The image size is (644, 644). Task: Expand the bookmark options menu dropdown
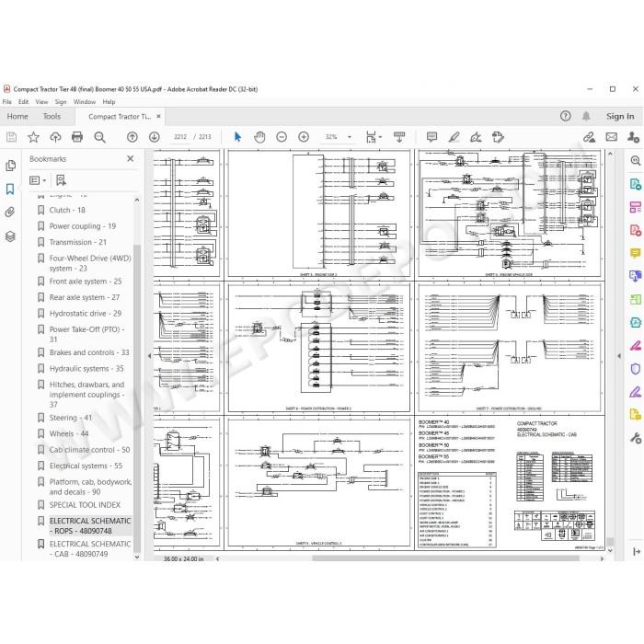38,180
